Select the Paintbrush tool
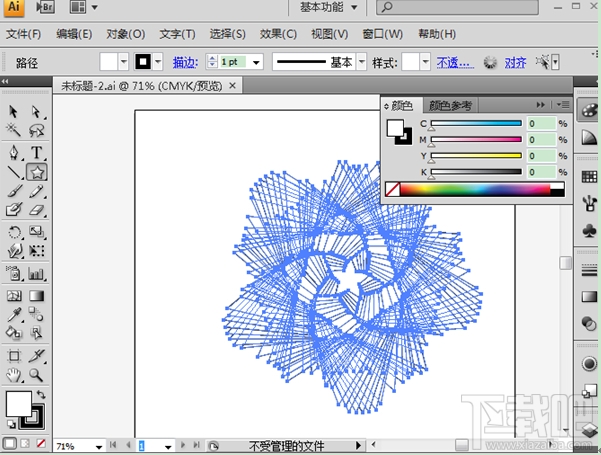The image size is (601, 455). pos(14,191)
